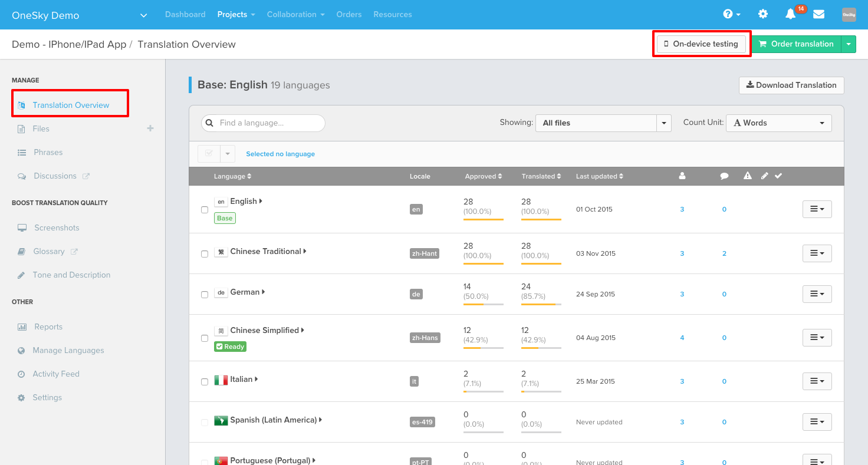
Task: Click the Screenshots monitor icon in sidebar
Action: pos(22,227)
